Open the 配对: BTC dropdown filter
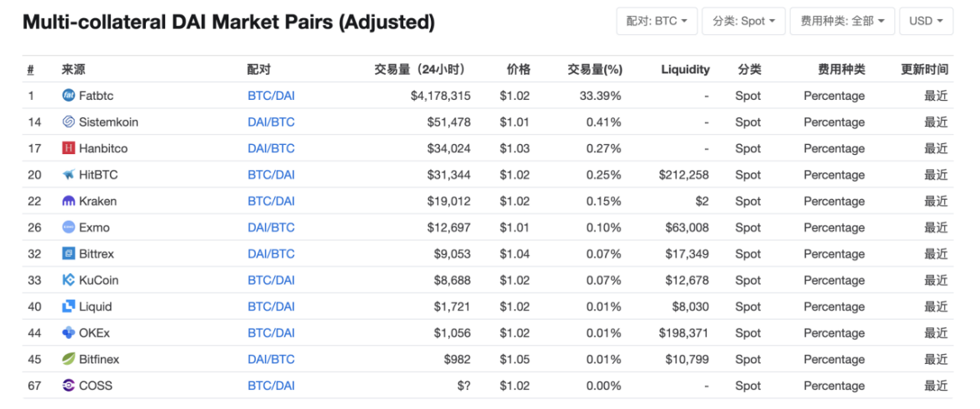 point(657,21)
